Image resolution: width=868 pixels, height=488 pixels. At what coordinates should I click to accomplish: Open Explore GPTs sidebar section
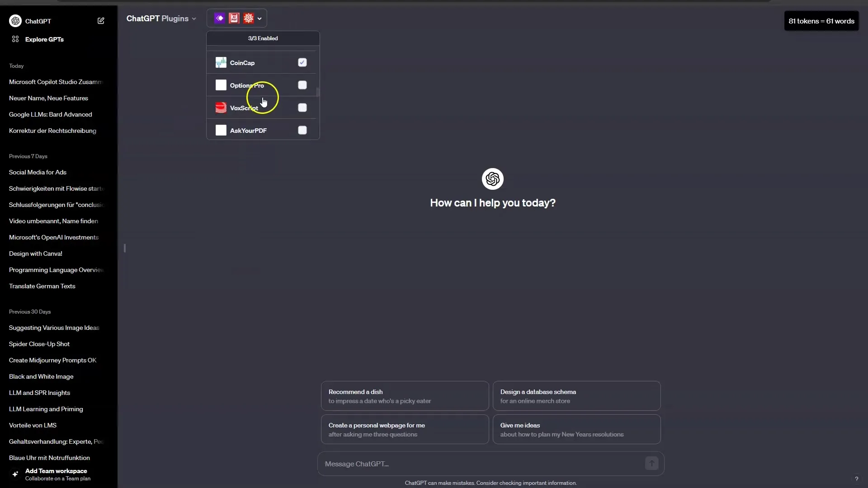point(45,39)
